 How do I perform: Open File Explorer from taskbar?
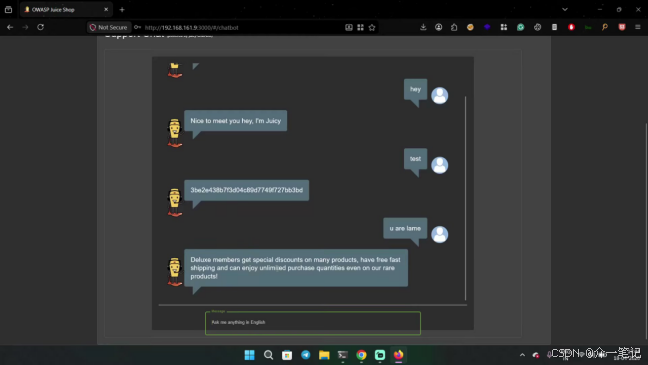324,355
